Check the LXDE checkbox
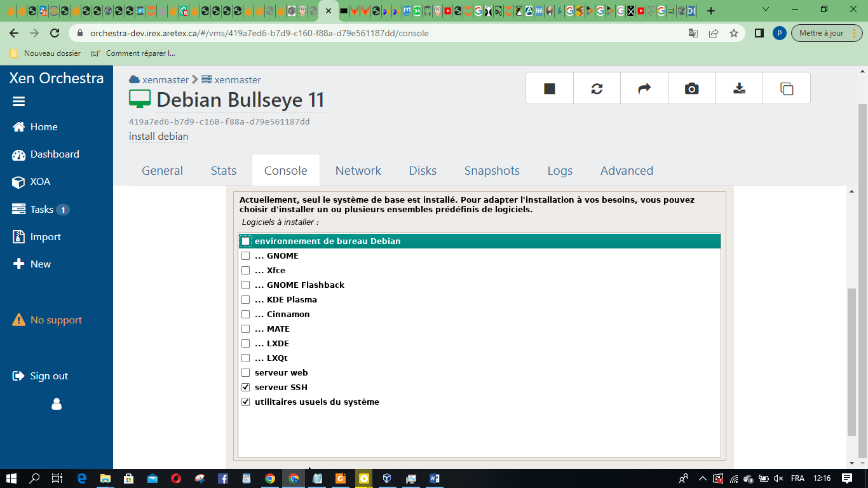 (245, 344)
